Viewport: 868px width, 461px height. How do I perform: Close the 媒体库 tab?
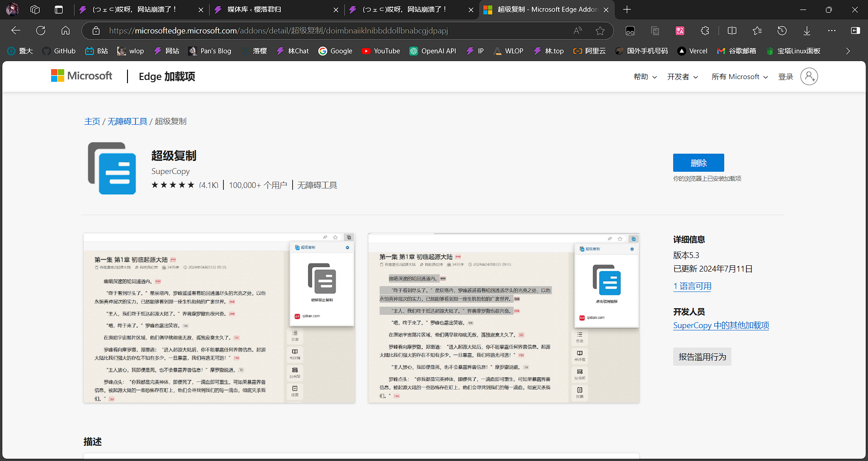point(336,9)
